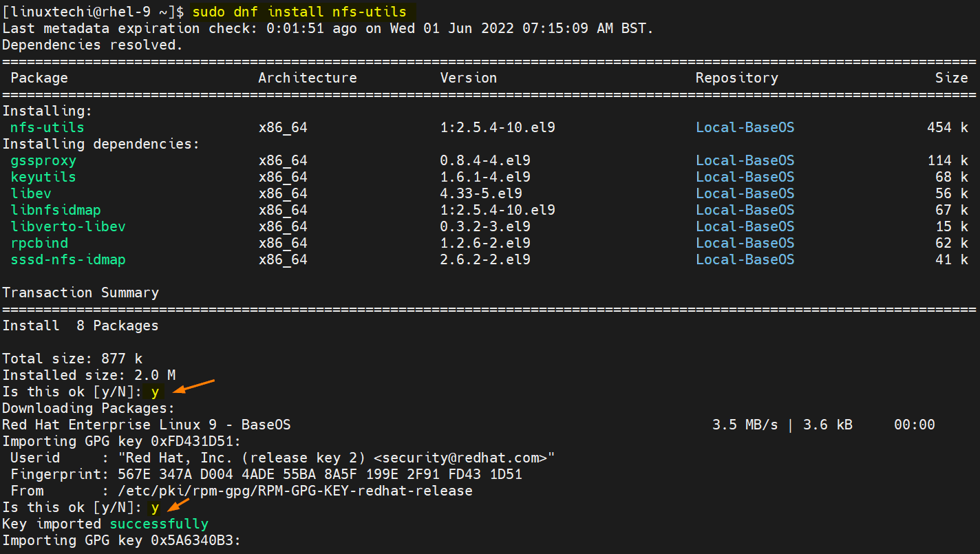The width and height of the screenshot is (980, 554).
Task: Click the orange arrow above Key imported line
Action: coord(179,505)
